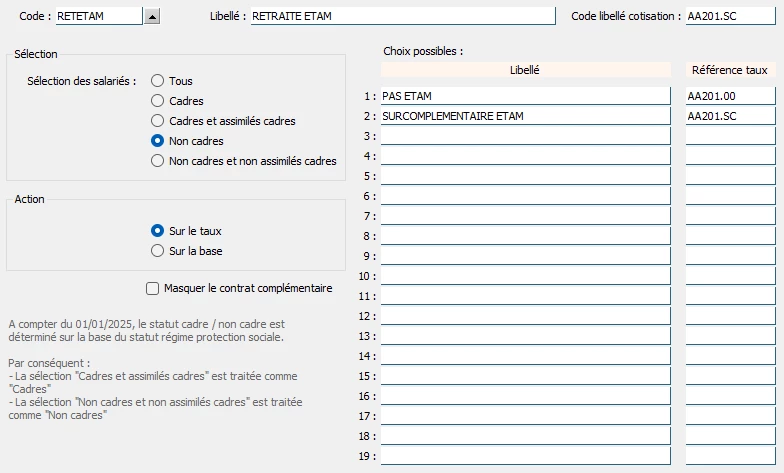The image size is (784, 473).
Task: Open the Code lookup arrow button
Action: [x=152, y=16]
